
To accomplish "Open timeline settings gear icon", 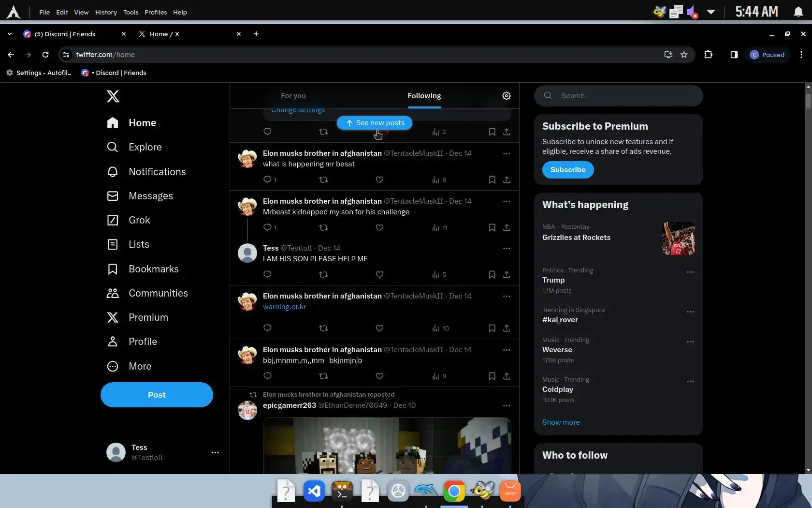I will click(506, 96).
